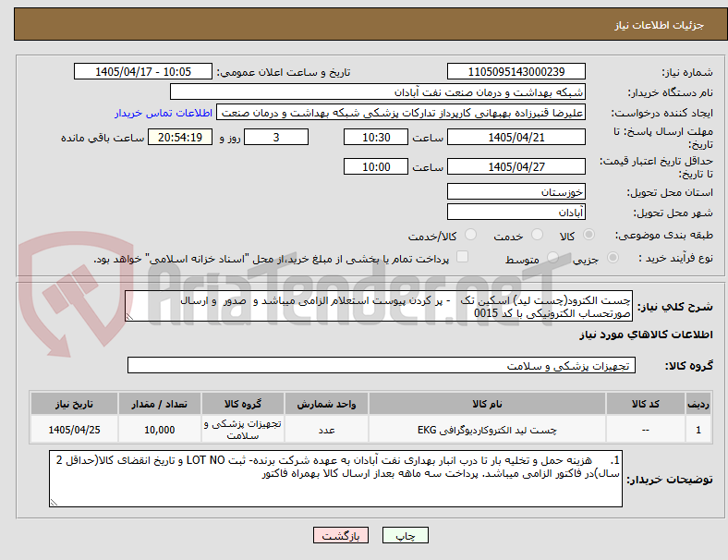Click the row for چست لید الکتروکاردیوگرافی EKG
Screen dimensions: 728x560
(x=371, y=430)
